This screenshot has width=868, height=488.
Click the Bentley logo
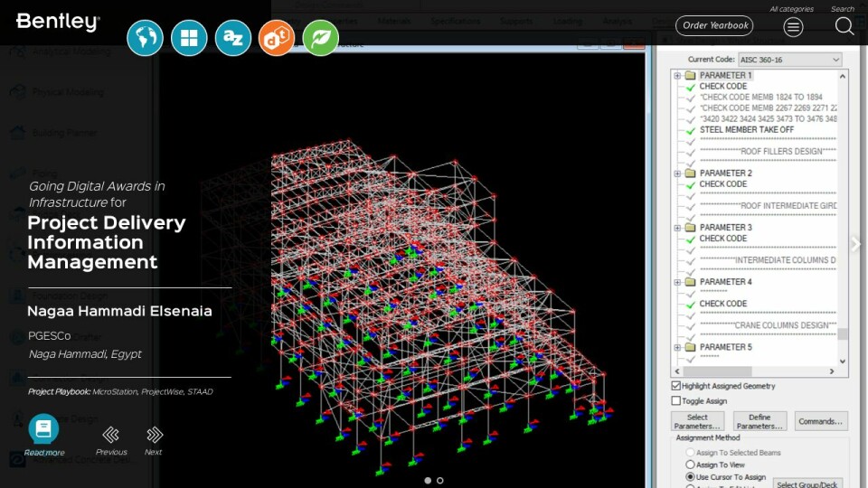(58, 22)
